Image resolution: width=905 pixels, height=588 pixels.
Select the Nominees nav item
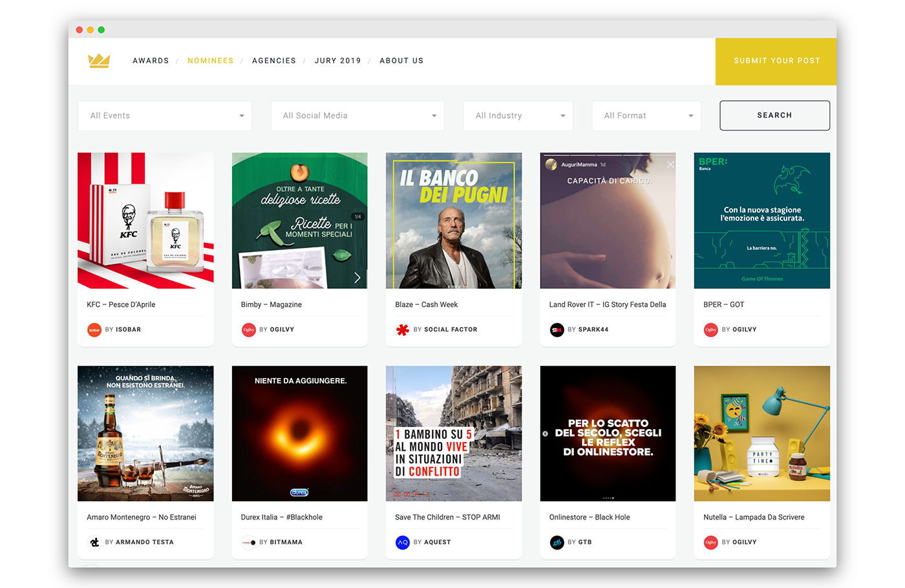(x=211, y=61)
